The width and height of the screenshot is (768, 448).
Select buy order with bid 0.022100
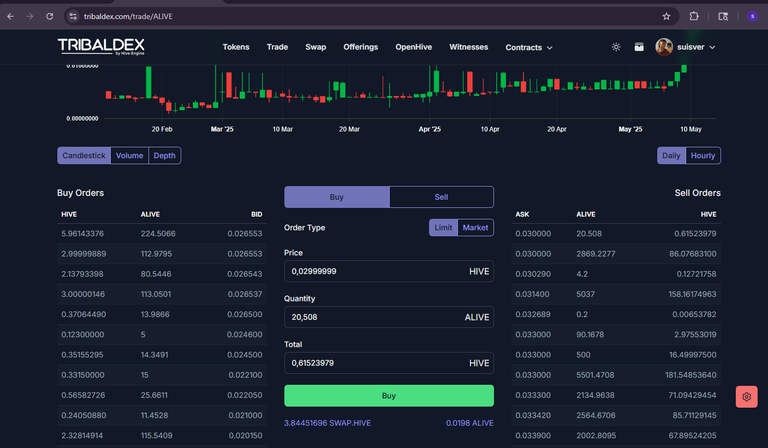(x=162, y=375)
